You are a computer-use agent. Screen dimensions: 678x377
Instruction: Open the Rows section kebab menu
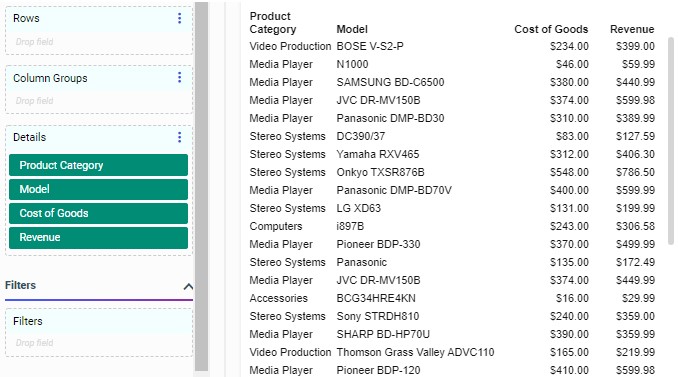pos(179,18)
